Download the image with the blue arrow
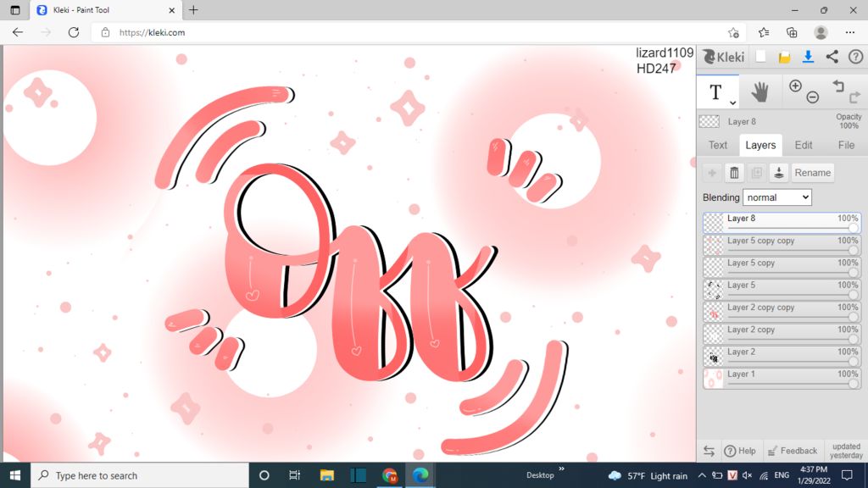The height and width of the screenshot is (488, 868). [x=808, y=57]
